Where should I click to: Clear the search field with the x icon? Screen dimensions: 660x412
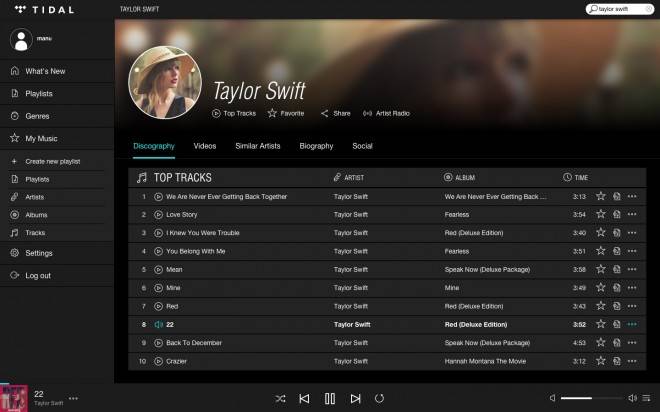click(x=649, y=9)
